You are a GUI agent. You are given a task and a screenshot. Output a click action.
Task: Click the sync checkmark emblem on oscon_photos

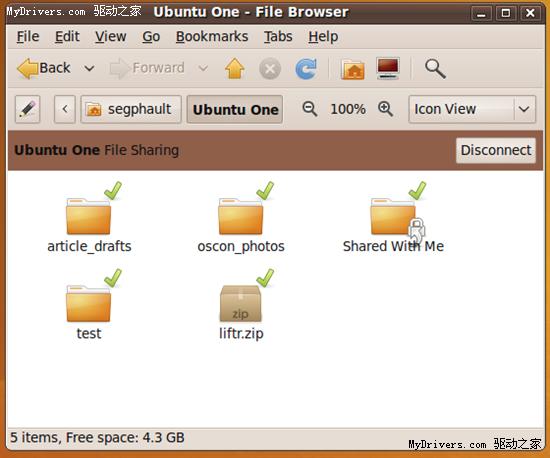click(265, 191)
